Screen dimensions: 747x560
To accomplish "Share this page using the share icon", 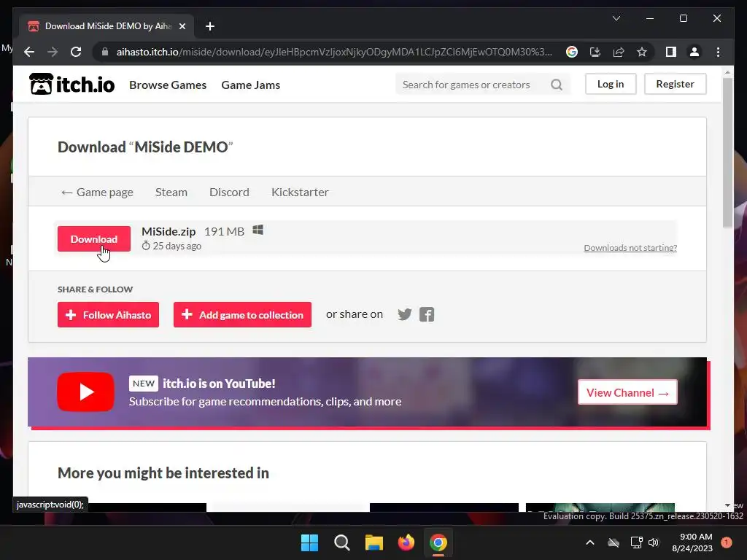I will coord(619,52).
